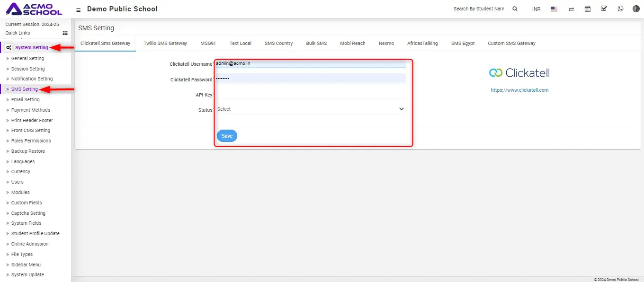The width and height of the screenshot is (644, 282).
Task: Open the INR currency selector
Action: click(x=536, y=9)
